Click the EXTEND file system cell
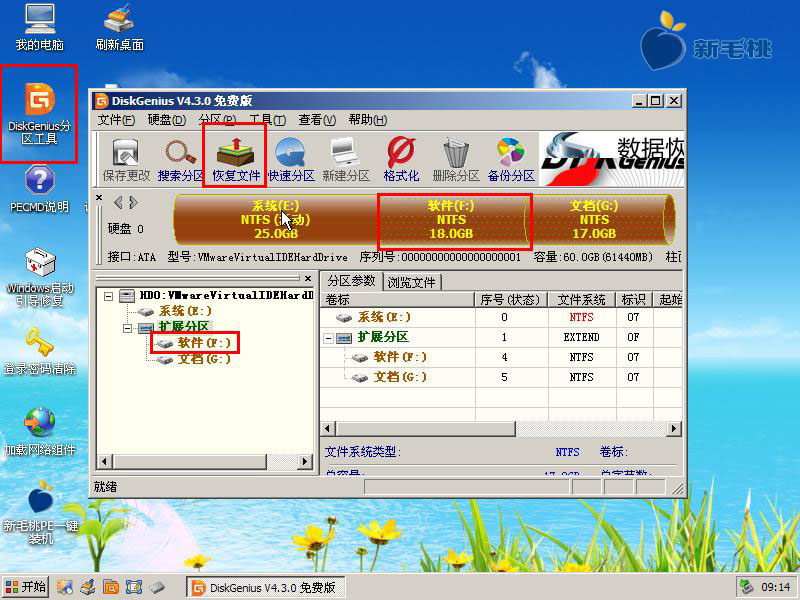 pos(582,337)
